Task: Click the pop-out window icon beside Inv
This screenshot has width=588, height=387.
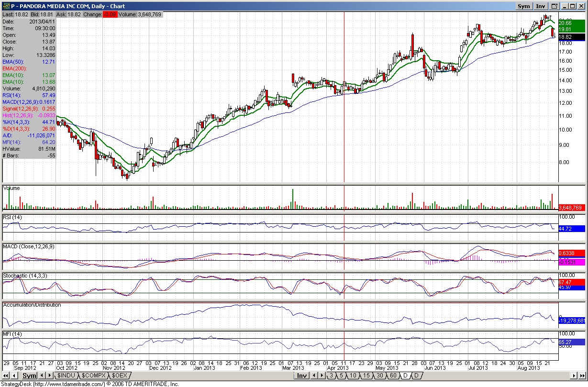Action: [555, 6]
